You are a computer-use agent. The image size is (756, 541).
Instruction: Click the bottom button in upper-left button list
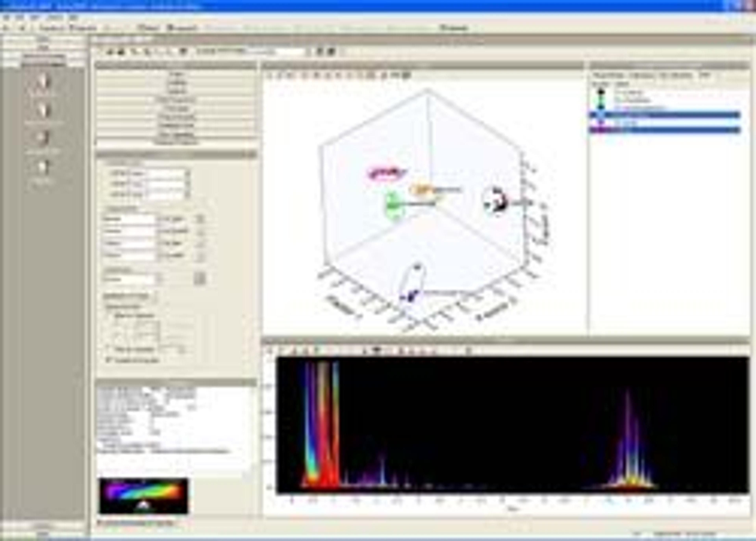point(177,142)
